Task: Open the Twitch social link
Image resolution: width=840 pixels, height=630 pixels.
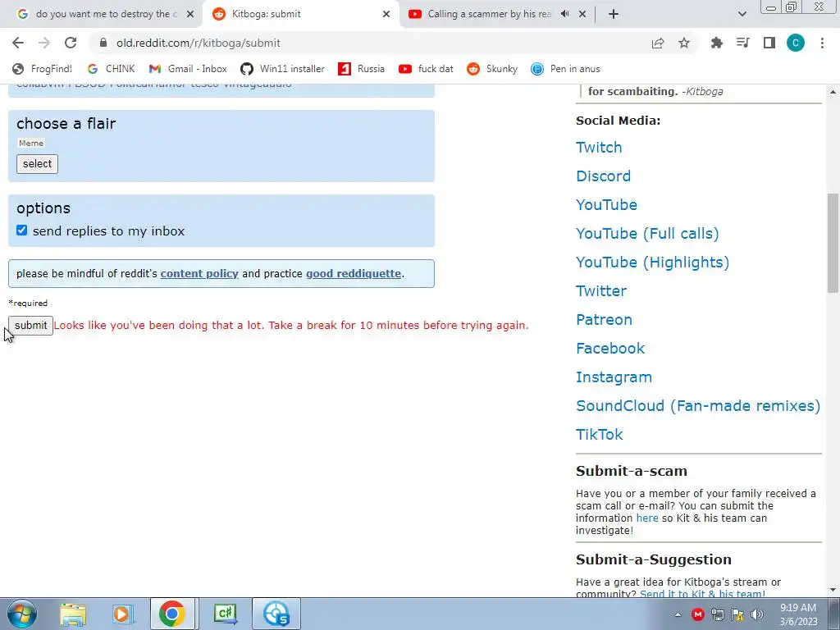Action: (599, 148)
